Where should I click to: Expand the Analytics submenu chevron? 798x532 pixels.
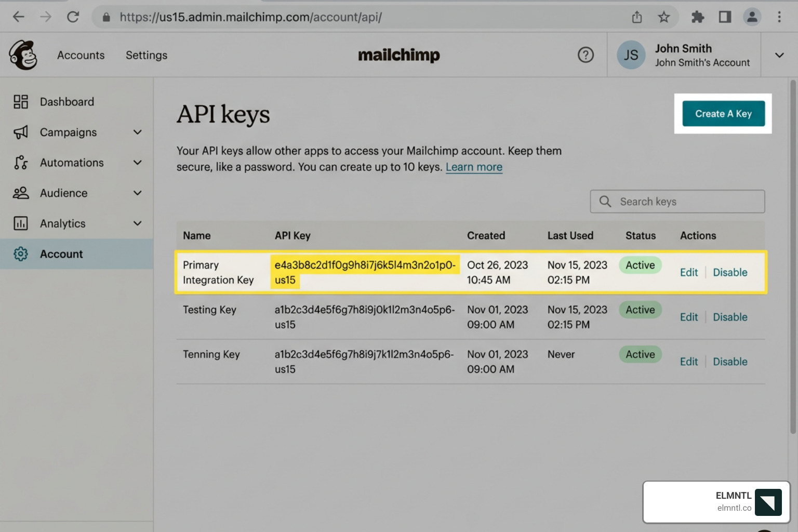pyautogui.click(x=138, y=223)
